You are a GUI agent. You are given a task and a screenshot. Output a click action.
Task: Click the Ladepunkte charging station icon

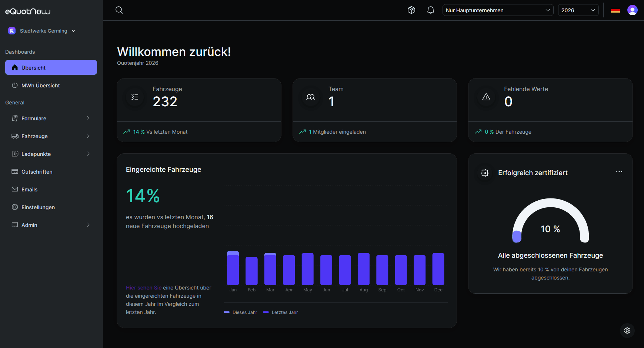pos(15,154)
